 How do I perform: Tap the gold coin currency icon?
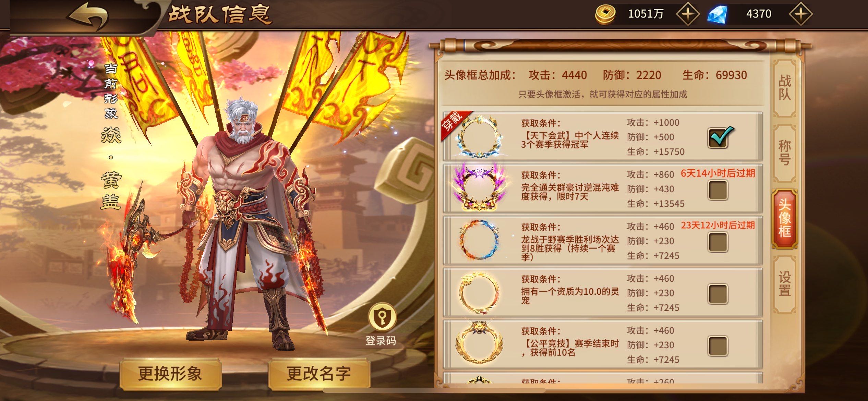point(605,14)
